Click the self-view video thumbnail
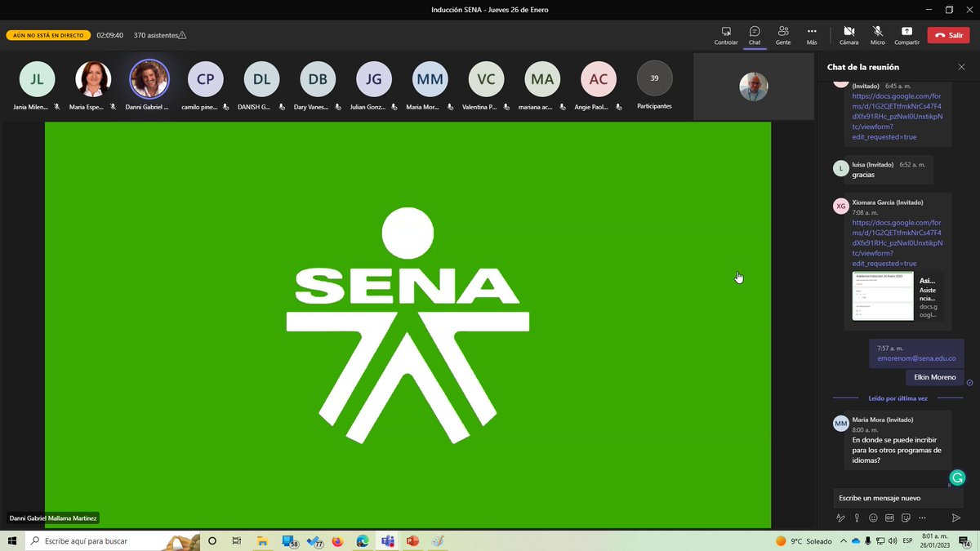Viewport: 980px width, 551px height. pos(753,87)
